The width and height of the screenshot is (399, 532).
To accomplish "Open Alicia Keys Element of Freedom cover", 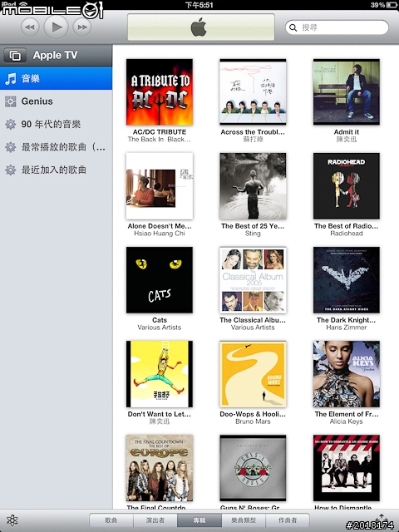I will tap(347, 374).
